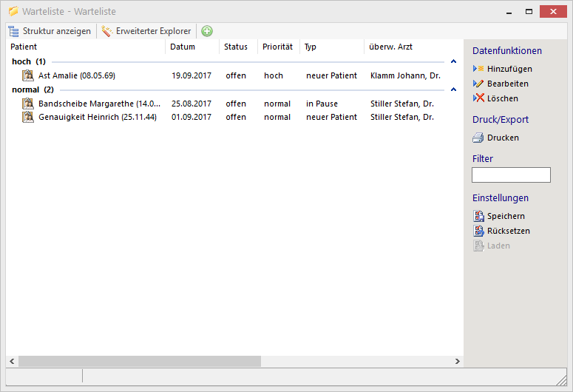Click the Bearbeiten pencil icon

(x=478, y=84)
